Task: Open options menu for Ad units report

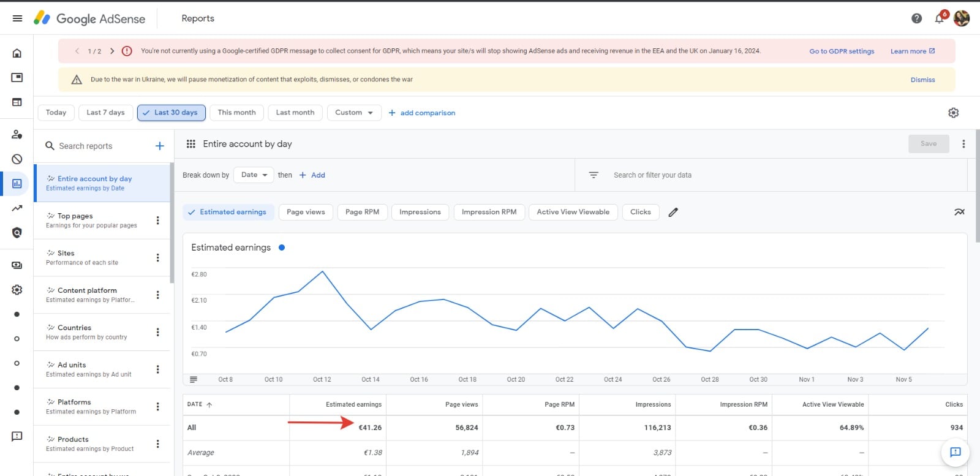Action: click(x=157, y=369)
